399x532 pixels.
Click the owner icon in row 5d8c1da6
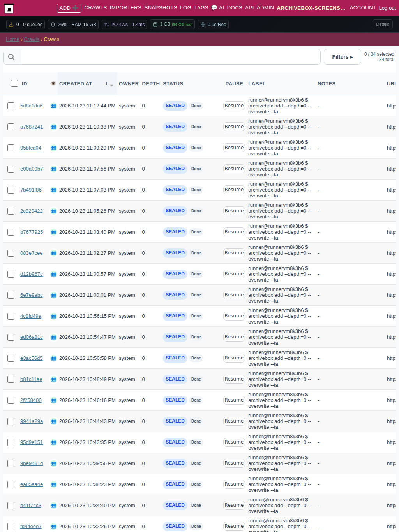click(x=54, y=106)
